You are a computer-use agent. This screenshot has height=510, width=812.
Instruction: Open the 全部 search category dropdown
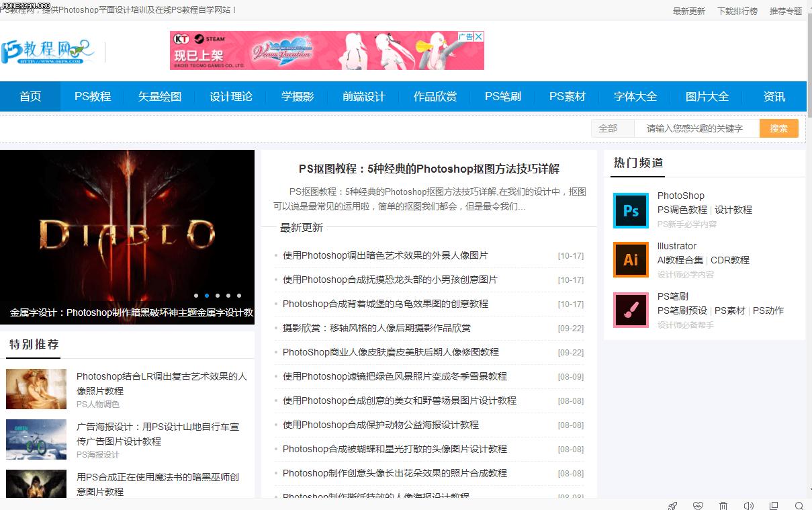point(611,128)
